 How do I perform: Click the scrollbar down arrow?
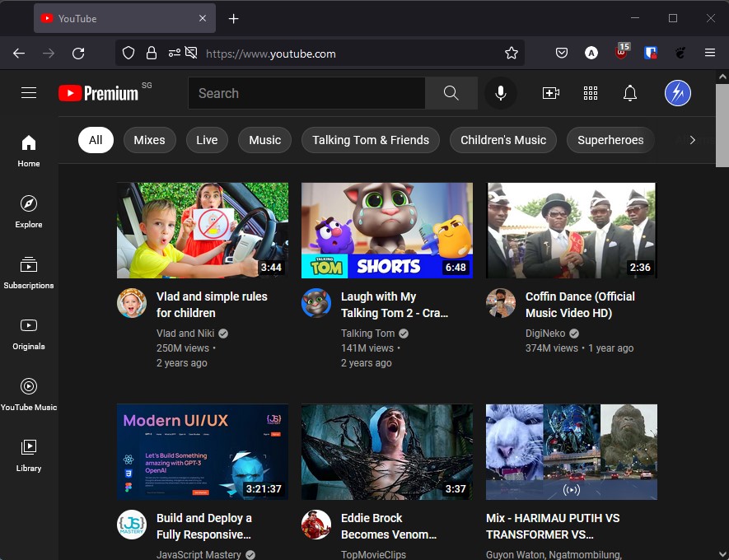click(x=722, y=554)
